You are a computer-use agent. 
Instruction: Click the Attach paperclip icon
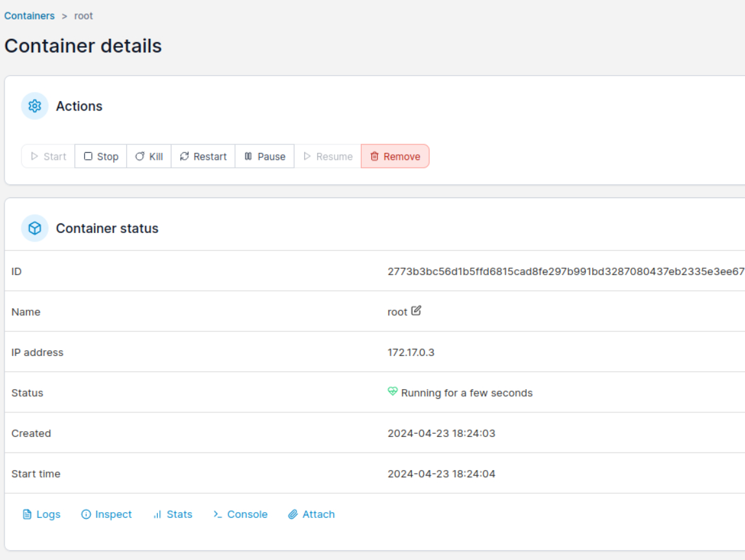click(293, 515)
